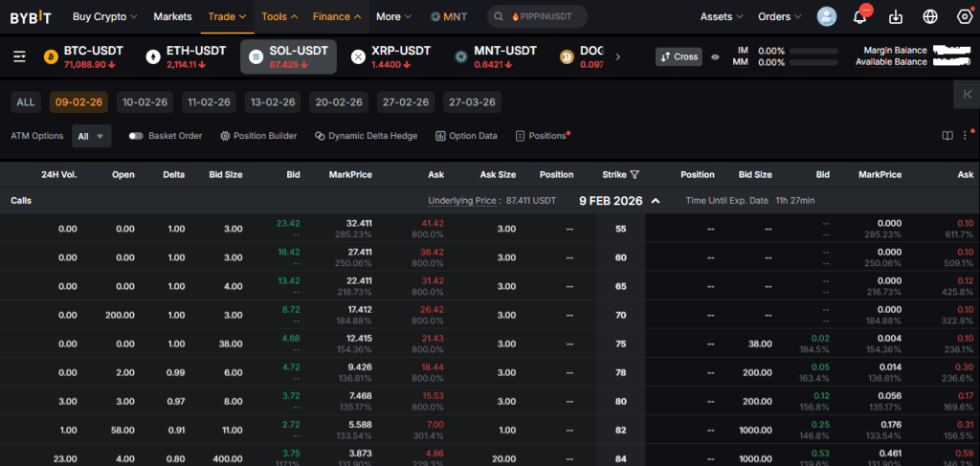The image size is (980, 466).
Task: Click the 200.00 open interest value
Action: [120, 315]
